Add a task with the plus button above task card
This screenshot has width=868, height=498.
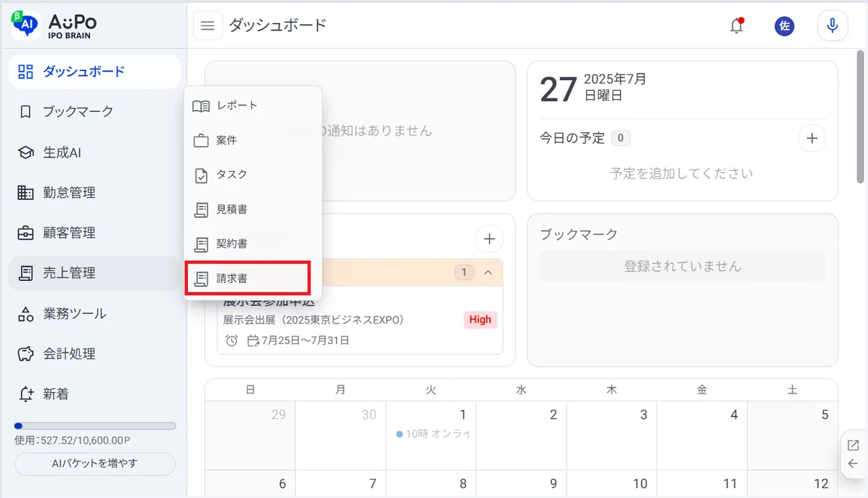pyautogui.click(x=489, y=239)
